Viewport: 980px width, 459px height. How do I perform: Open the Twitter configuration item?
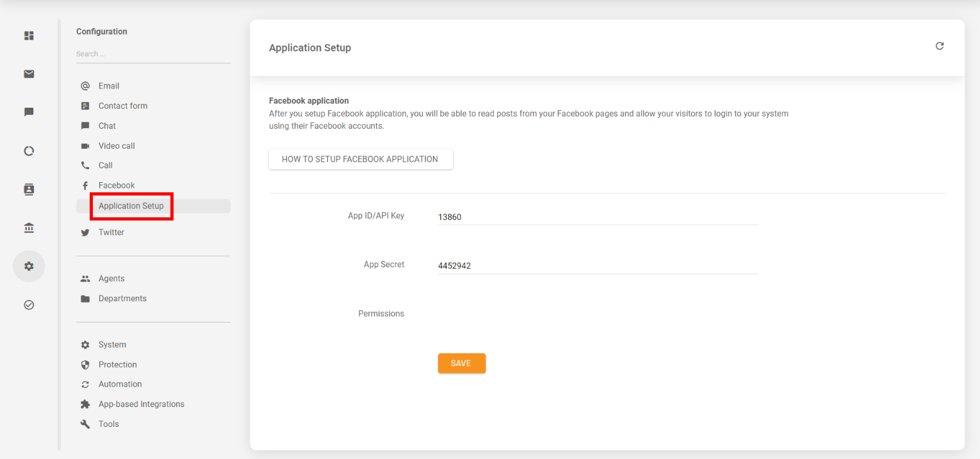[111, 232]
